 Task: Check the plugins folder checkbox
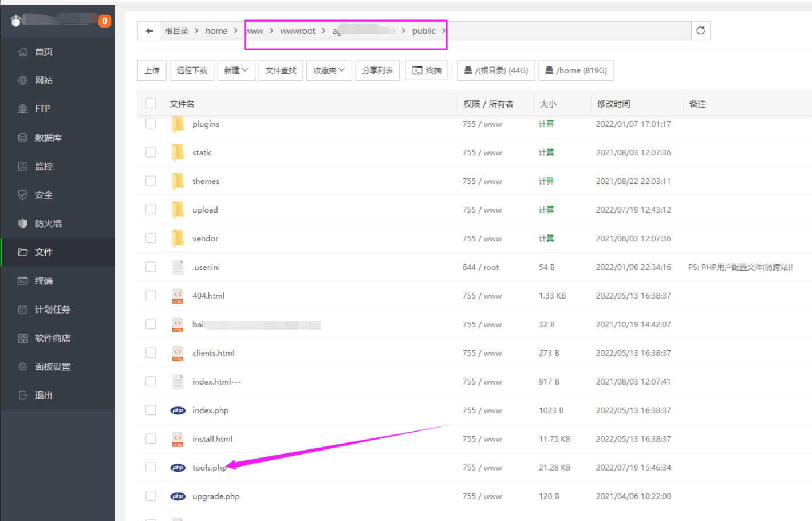151,124
